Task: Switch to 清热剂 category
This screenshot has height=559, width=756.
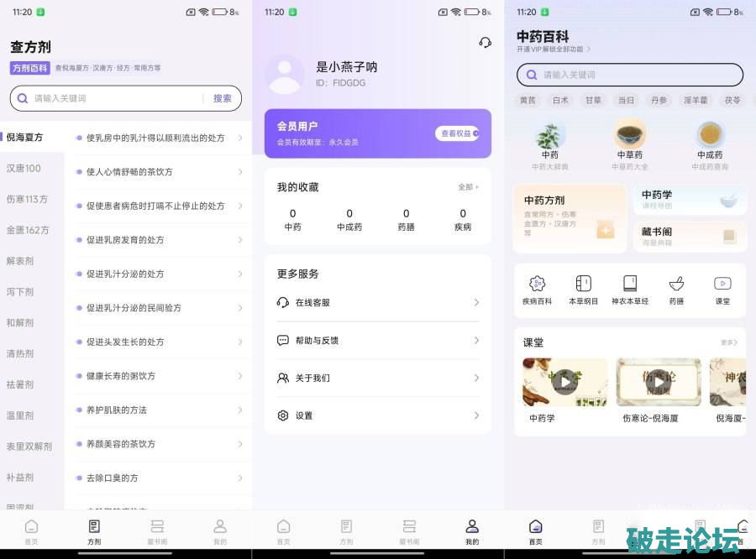Action: click(x=20, y=353)
